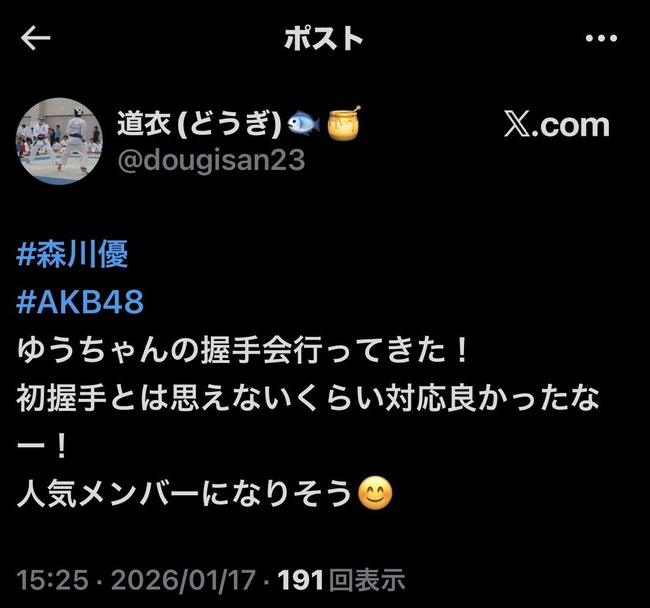This screenshot has height=608, width=650.
Task: Open the 道衣 (どうぎ) display name
Action: point(199,124)
